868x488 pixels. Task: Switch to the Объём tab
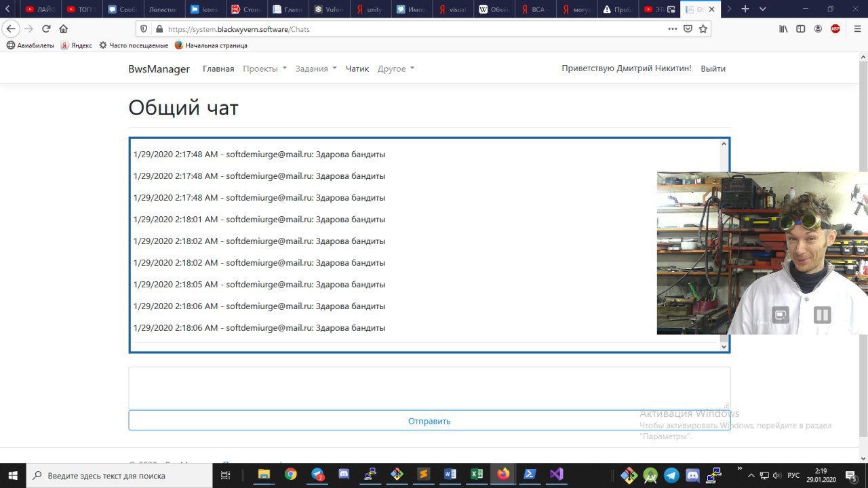pyautogui.click(x=494, y=9)
